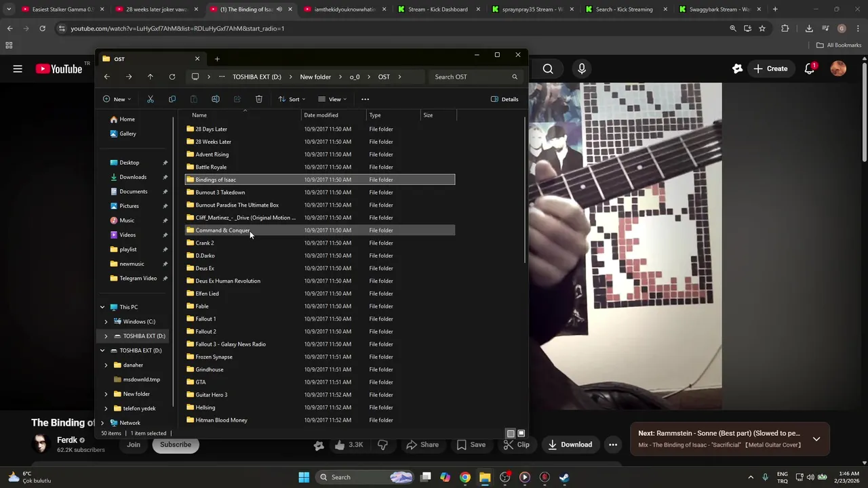Sort by Date modified column header
The width and height of the screenshot is (868, 488).
coord(334,115)
